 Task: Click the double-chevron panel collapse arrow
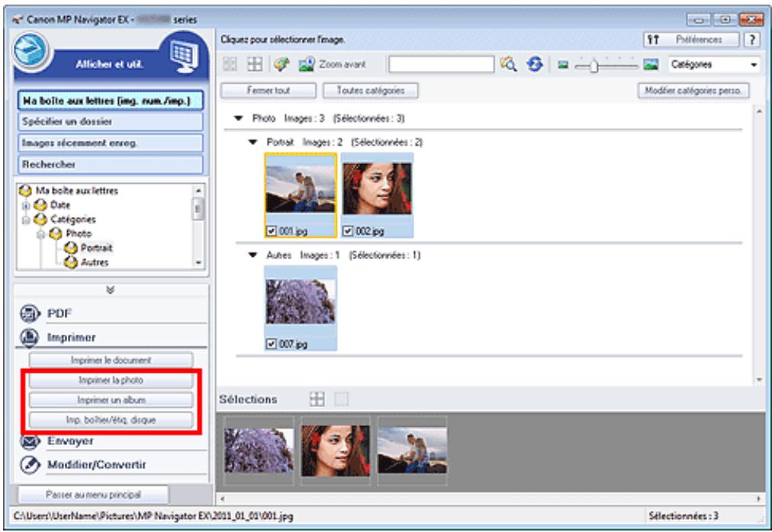(111, 290)
